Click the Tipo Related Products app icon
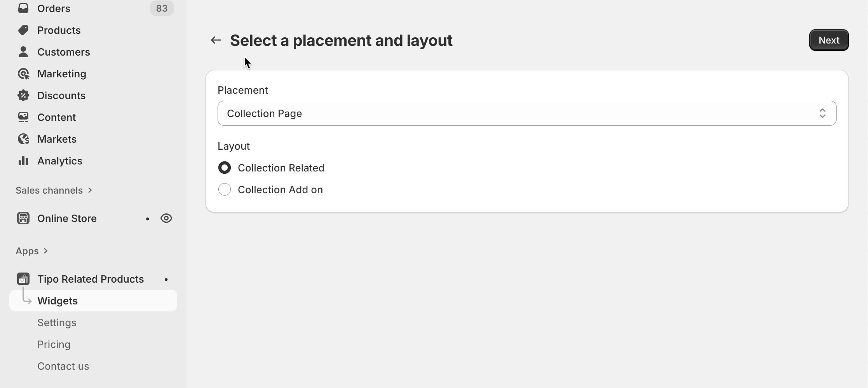Viewport: 868px width, 388px height. (23, 279)
